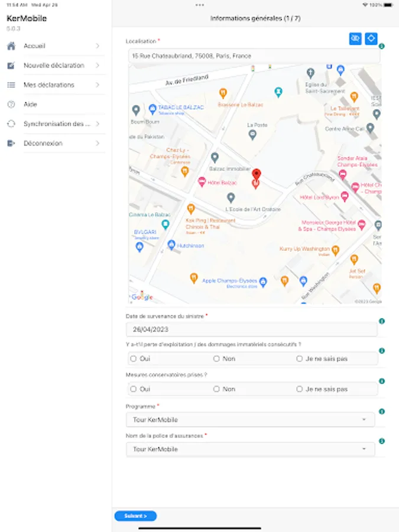Open Mes déclarations menu item
Image resolution: width=399 pixels, height=532 pixels.
tap(56, 85)
